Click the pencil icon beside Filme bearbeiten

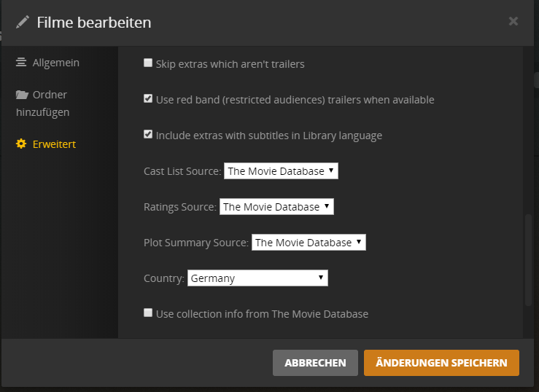click(23, 22)
